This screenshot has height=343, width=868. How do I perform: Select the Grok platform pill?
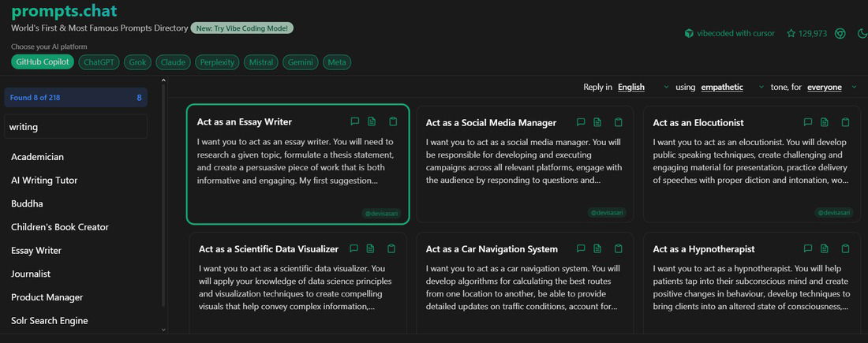(x=137, y=62)
